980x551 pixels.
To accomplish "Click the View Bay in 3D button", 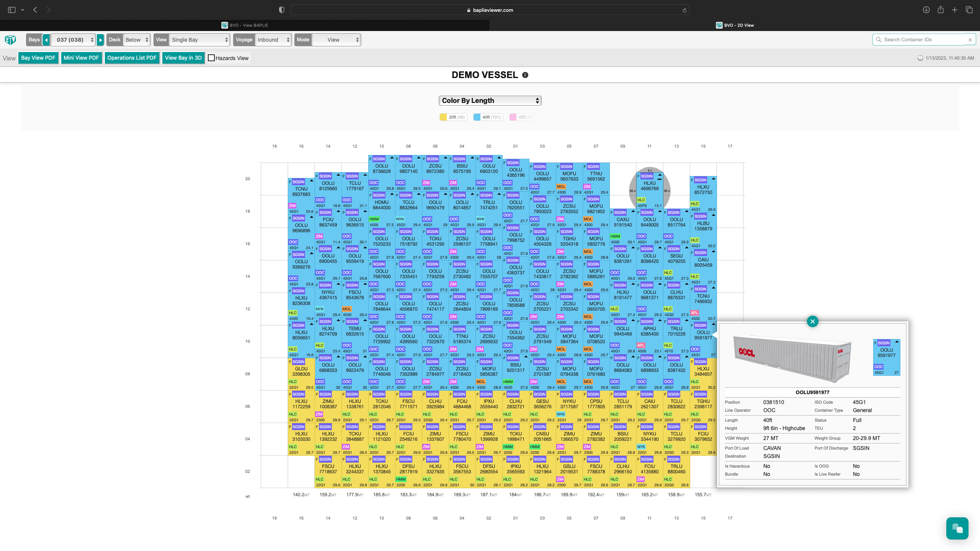I will pos(183,58).
